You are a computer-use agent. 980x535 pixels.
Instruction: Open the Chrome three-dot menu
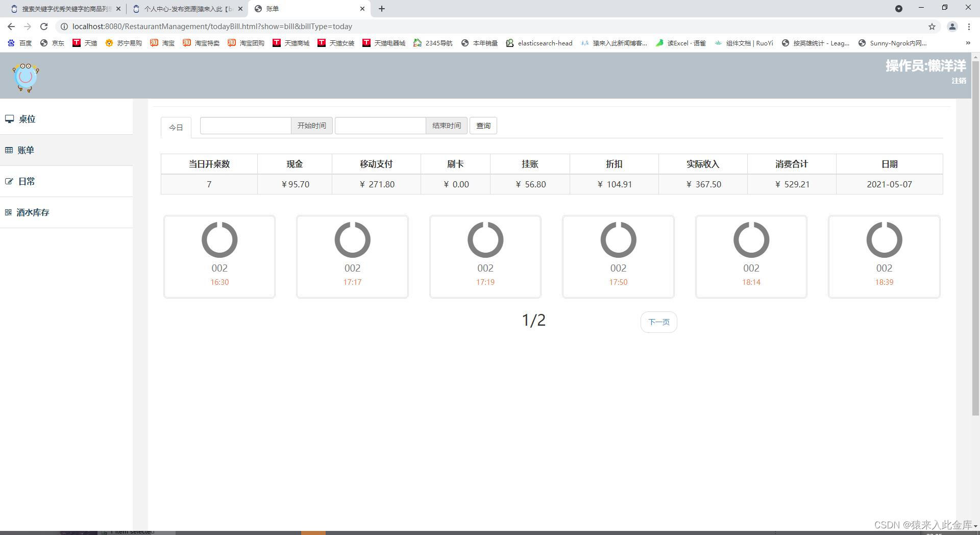pyautogui.click(x=969, y=27)
